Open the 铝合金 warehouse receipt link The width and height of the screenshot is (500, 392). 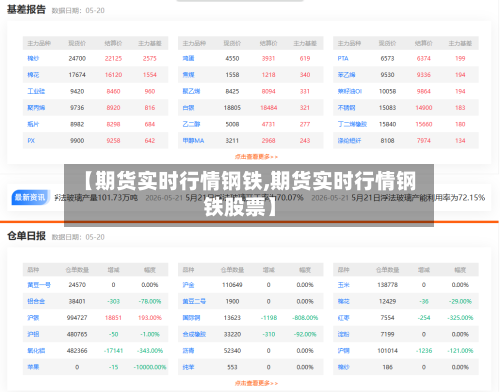[x=36, y=301]
